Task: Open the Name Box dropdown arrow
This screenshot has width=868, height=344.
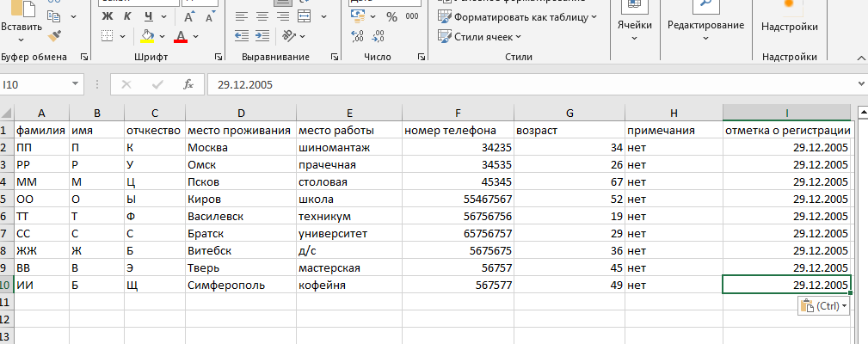Action: (76, 84)
